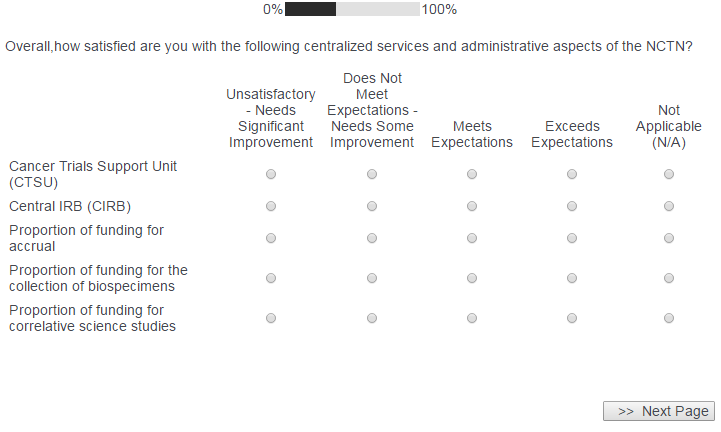Choose Unsatisfactory for correlative science studies funding

[x=271, y=319]
